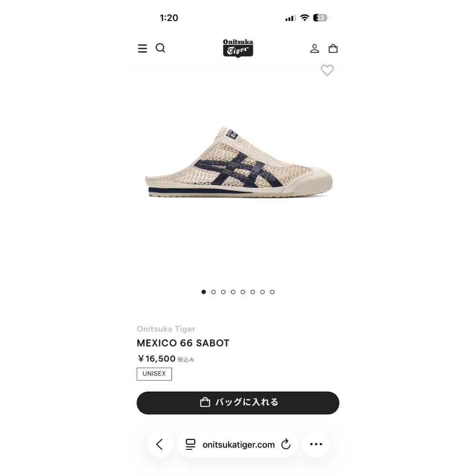The height and width of the screenshot is (476, 476).
Task: Go to the Onitsuka Tiger logo home
Action: 238,48
